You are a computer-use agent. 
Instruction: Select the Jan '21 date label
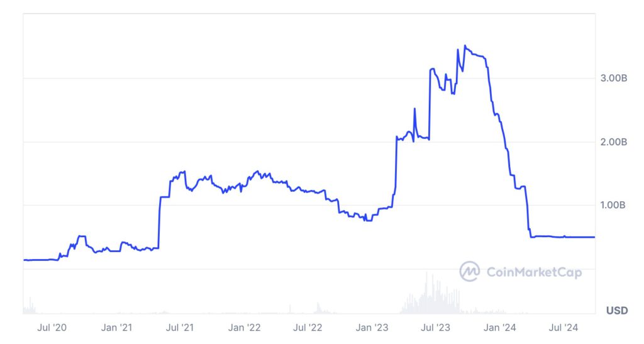(x=117, y=327)
